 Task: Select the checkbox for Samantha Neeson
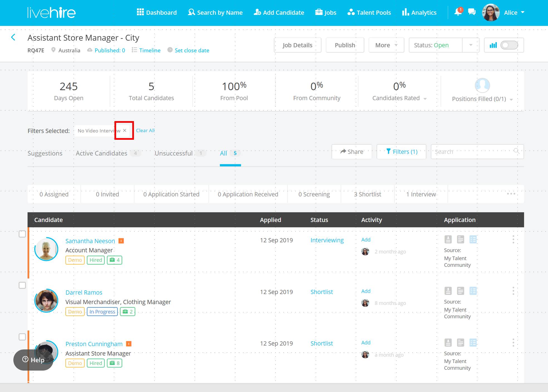coord(22,234)
